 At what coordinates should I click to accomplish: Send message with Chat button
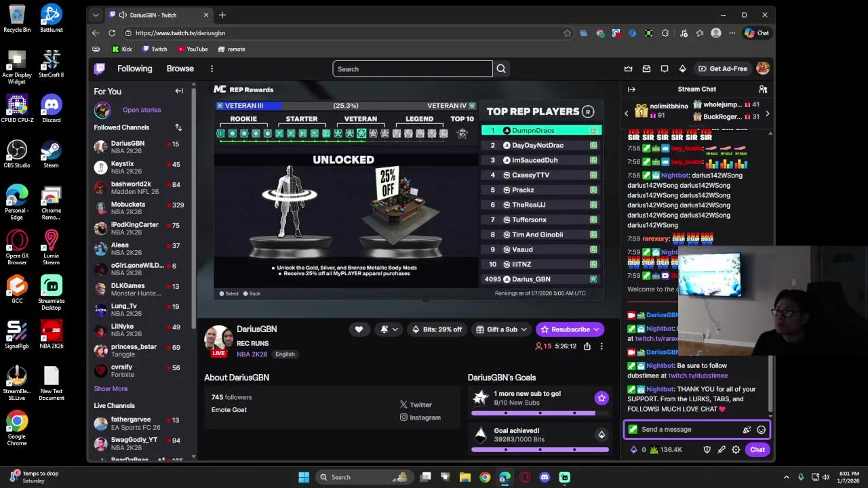coord(757,450)
